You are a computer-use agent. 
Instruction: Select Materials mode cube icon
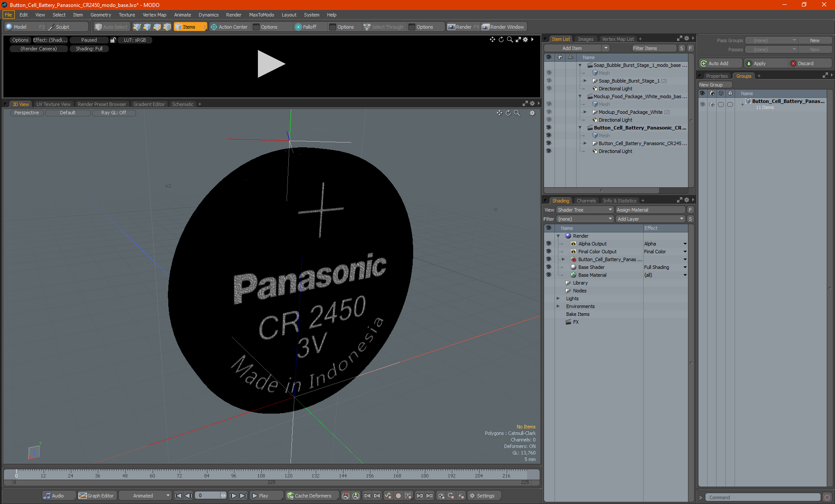click(x=167, y=27)
